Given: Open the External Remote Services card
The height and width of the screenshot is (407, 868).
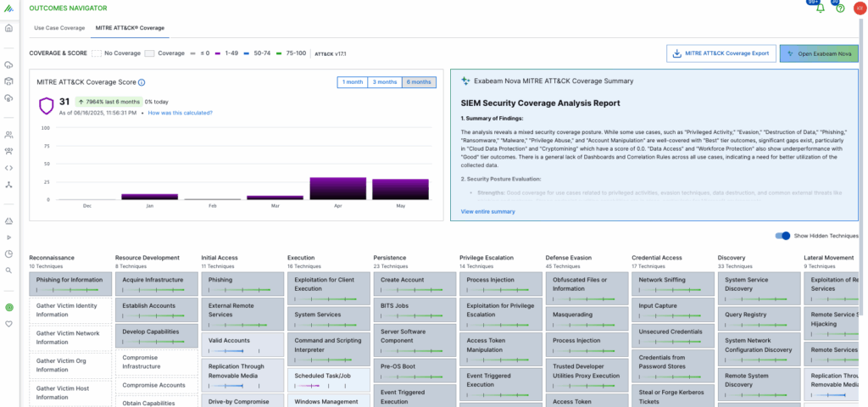Looking at the screenshot, I should pyautogui.click(x=242, y=314).
